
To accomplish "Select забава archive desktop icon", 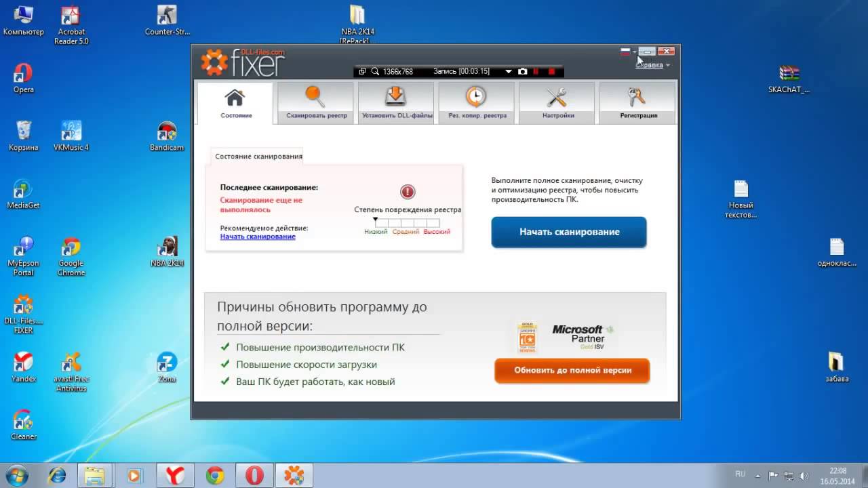I will (836, 367).
